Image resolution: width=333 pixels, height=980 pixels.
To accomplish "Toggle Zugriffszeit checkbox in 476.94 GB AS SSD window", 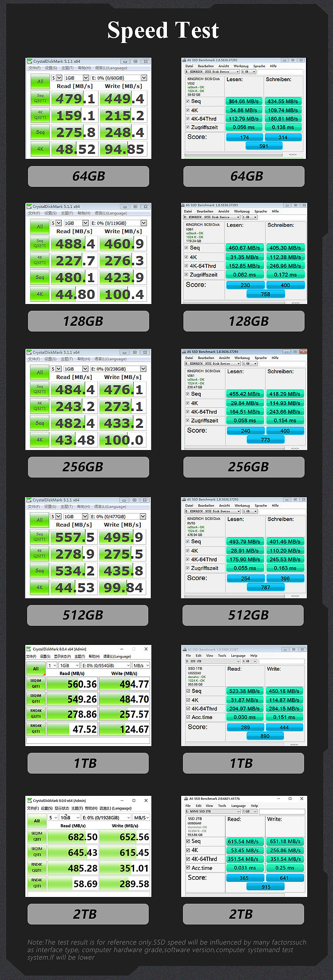I will tap(187, 568).
